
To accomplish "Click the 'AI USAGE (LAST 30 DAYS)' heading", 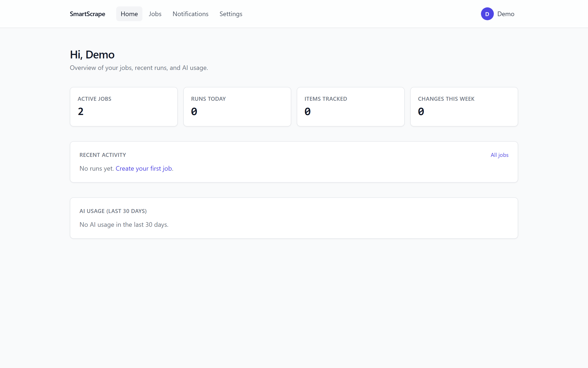I will 113,211.
